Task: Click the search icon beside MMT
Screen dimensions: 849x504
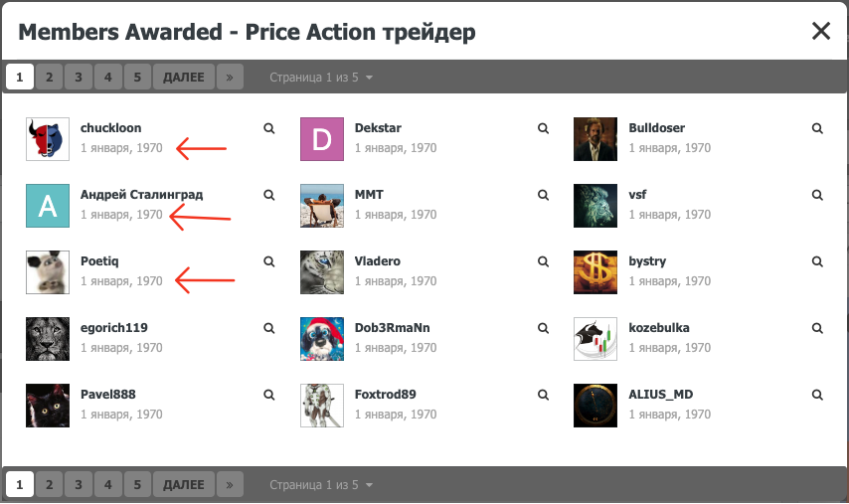Action: click(543, 195)
